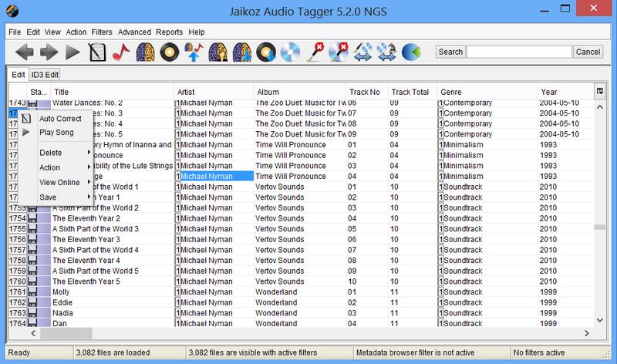Click horizontal scrollbar right arrow

click(587, 333)
